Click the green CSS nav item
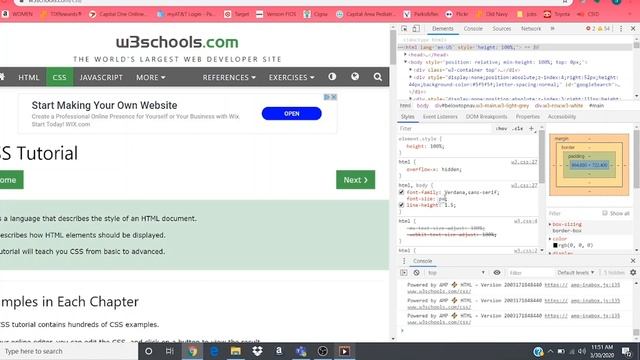640x360 pixels. tap(59, 77)
